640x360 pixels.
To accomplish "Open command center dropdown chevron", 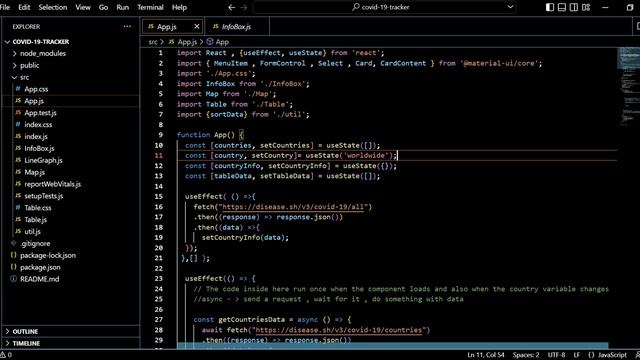I will pos(510,7).
